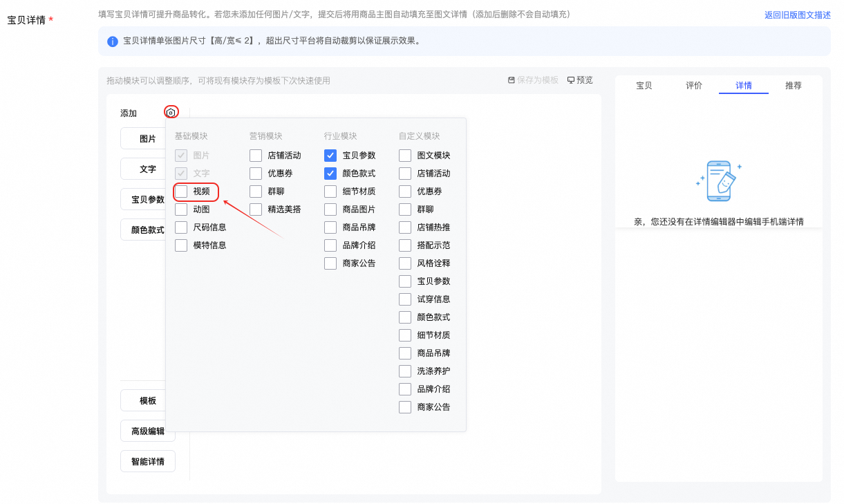Tick 商家公告 under 行业模块
This screenshot has width=844, height=504.
(330, 263)
